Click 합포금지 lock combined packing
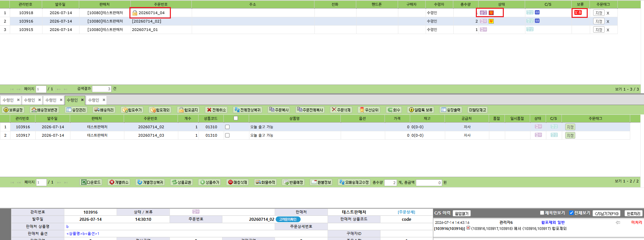 click(x=188, y=110)
